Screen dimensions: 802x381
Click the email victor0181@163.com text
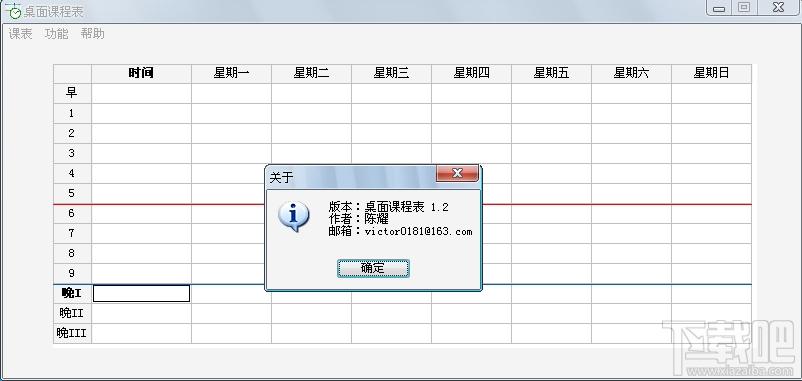[418, 231]
